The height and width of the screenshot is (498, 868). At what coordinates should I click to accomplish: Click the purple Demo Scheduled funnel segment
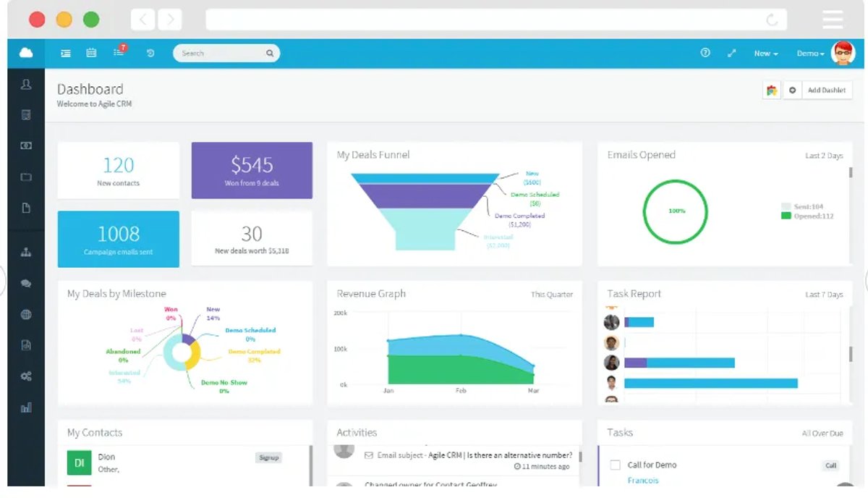pyautogui.click(x=426, y=195)
